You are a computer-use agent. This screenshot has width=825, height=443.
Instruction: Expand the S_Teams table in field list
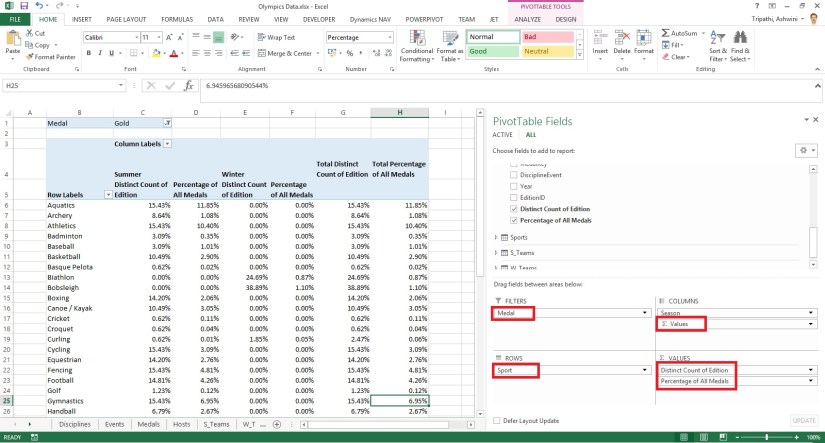(x=496, y=253)
